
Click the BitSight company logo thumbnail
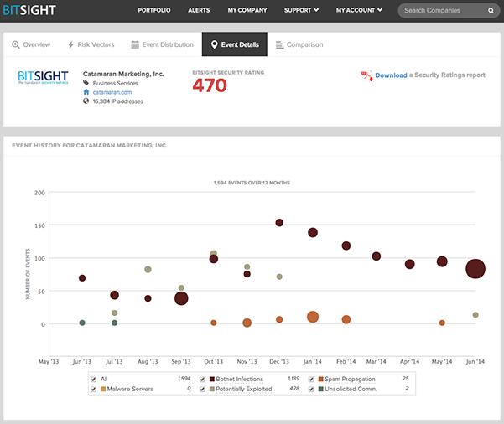[x=44, y=79]
